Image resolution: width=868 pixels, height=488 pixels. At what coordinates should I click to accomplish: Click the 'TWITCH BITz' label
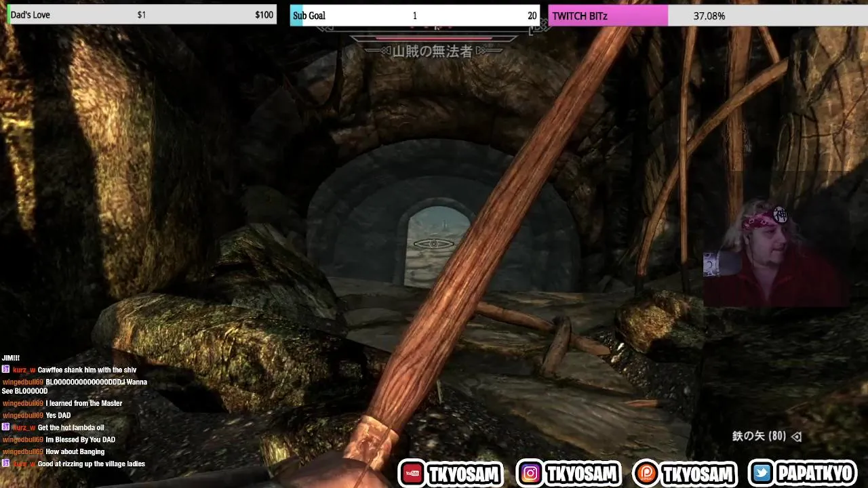580,16
